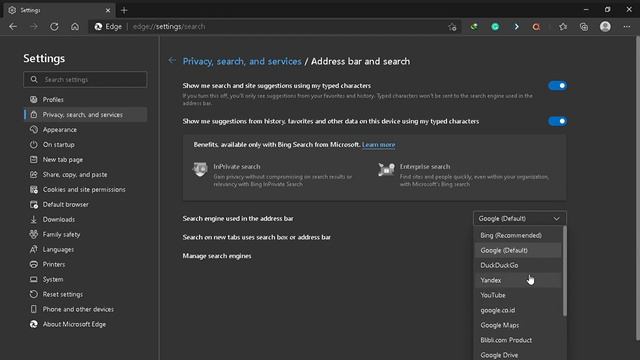The height and width of the screenshot is (360, 640).
Task: Open New tab page settings
Action: pos(85,160)
